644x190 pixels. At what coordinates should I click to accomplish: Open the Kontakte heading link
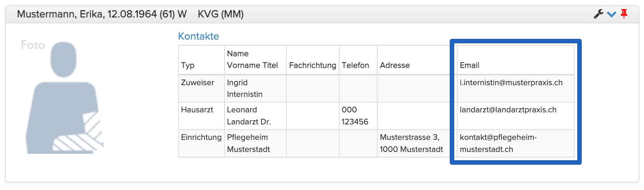[x=198, y=36]
